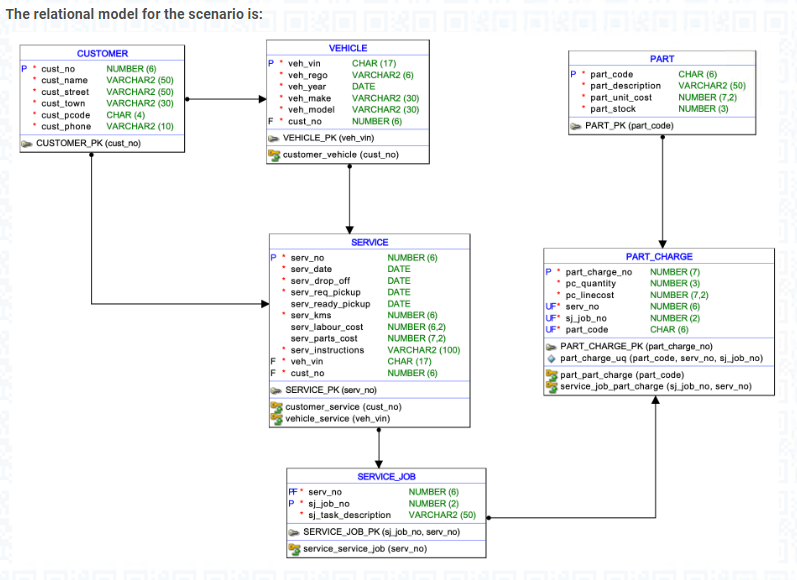The height and width of the screenshot is (580, 797).
Task: Click the SERVICE_JOB_PK key icon
Action: 294,532
